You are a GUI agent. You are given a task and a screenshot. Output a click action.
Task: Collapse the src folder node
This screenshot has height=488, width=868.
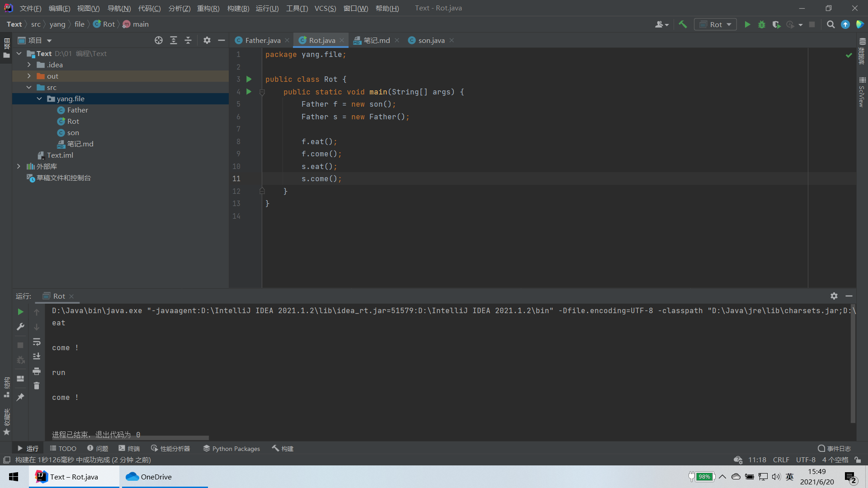(29, 87)
